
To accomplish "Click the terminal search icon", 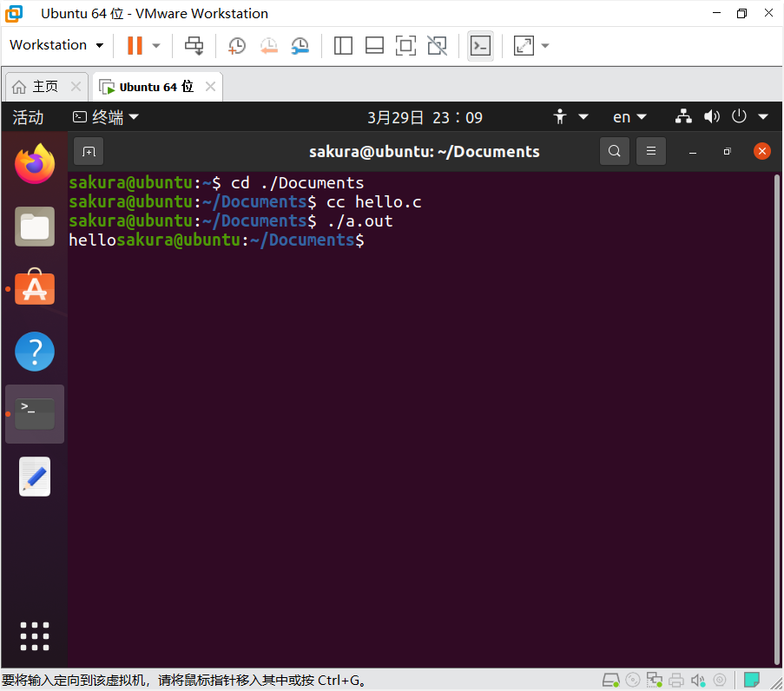I will 614,151.
